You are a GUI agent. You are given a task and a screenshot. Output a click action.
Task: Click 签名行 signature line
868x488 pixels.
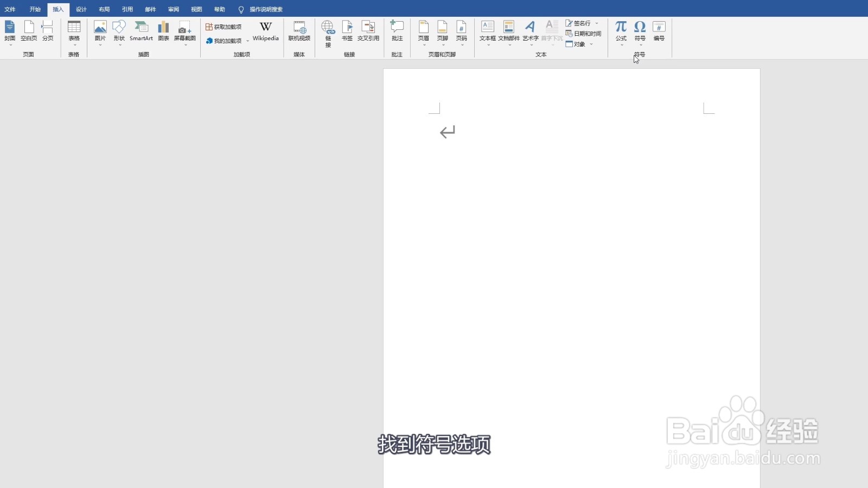tap(578, 23)
